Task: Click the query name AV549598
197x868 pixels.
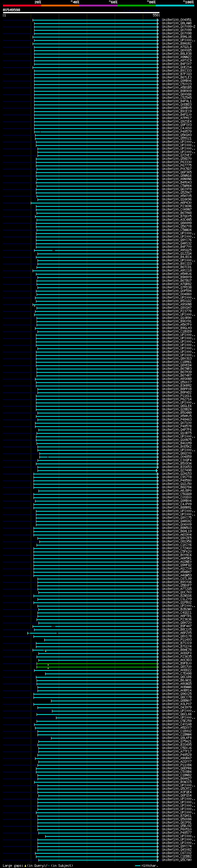Action: [11, 10]
